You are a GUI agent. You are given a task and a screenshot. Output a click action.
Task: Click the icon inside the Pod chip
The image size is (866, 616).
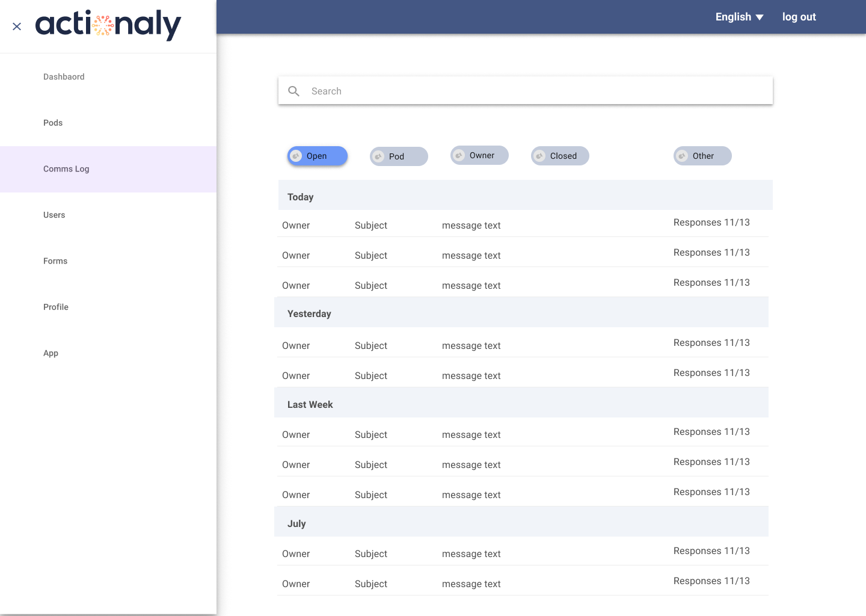(x=378, y=156)
